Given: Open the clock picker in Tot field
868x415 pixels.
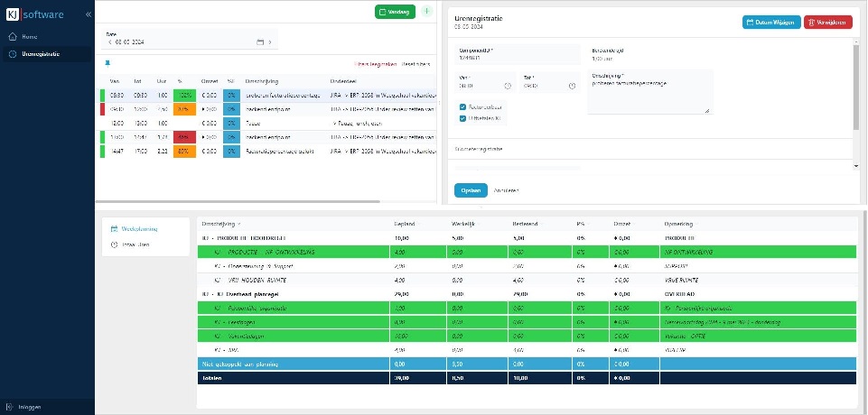Looking at the screenshot, I should point(572,87).
